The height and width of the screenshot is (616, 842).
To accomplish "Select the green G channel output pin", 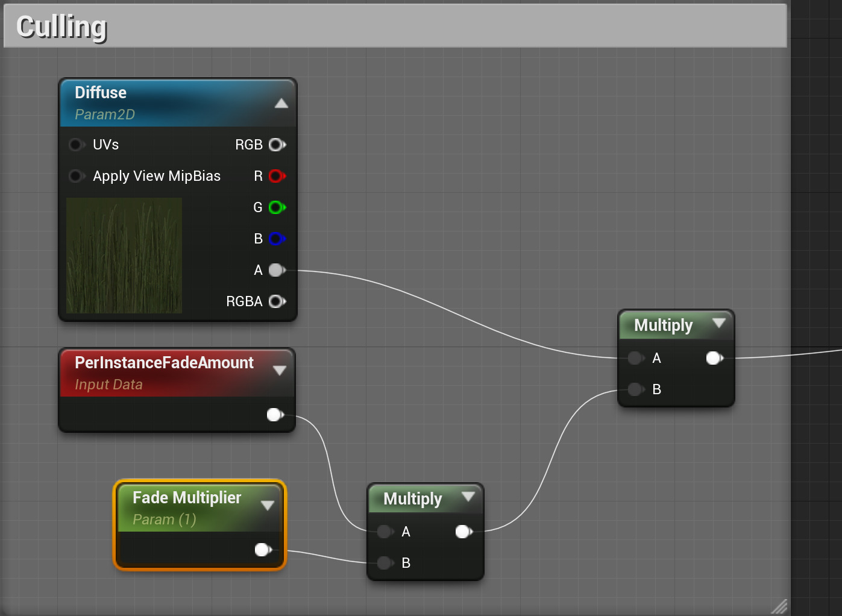I will (x=277, y=207).
